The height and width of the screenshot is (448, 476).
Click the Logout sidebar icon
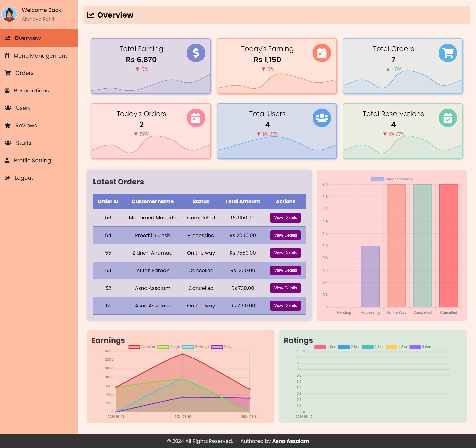pos(7,178)
